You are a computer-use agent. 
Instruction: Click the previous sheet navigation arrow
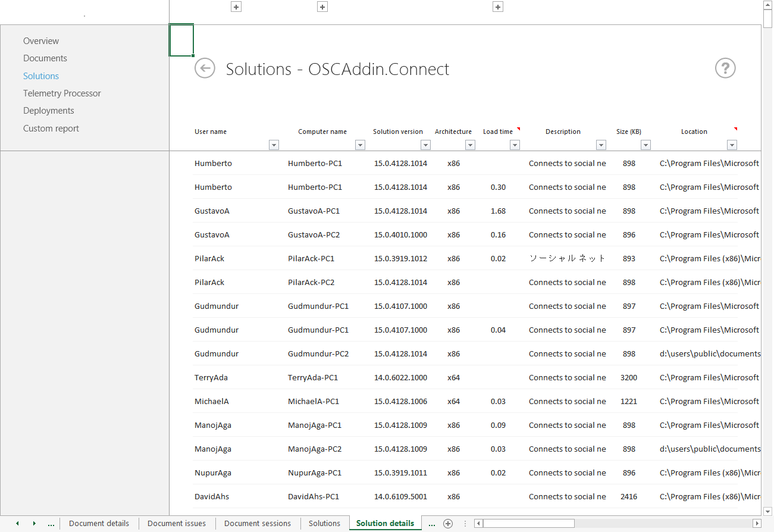[x=17, y=523]
